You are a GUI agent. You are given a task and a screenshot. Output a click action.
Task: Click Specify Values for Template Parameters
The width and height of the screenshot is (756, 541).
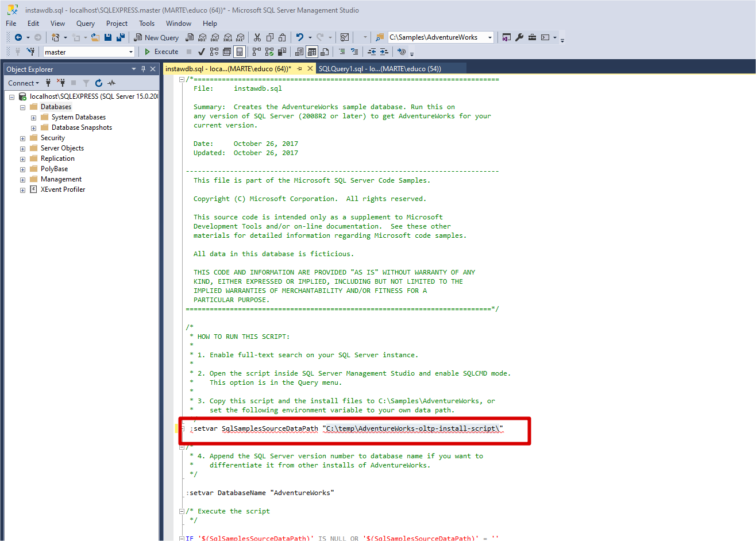[x=402, y=52]
